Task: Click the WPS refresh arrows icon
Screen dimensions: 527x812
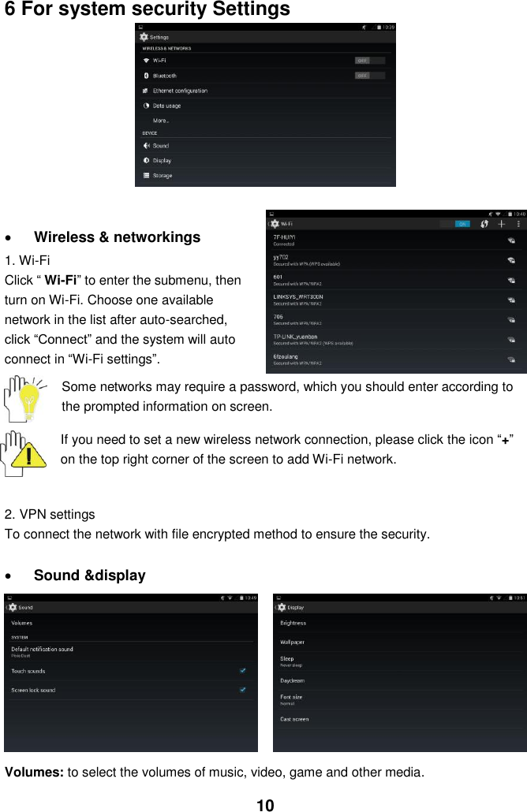Action: [x=484, y=224]
